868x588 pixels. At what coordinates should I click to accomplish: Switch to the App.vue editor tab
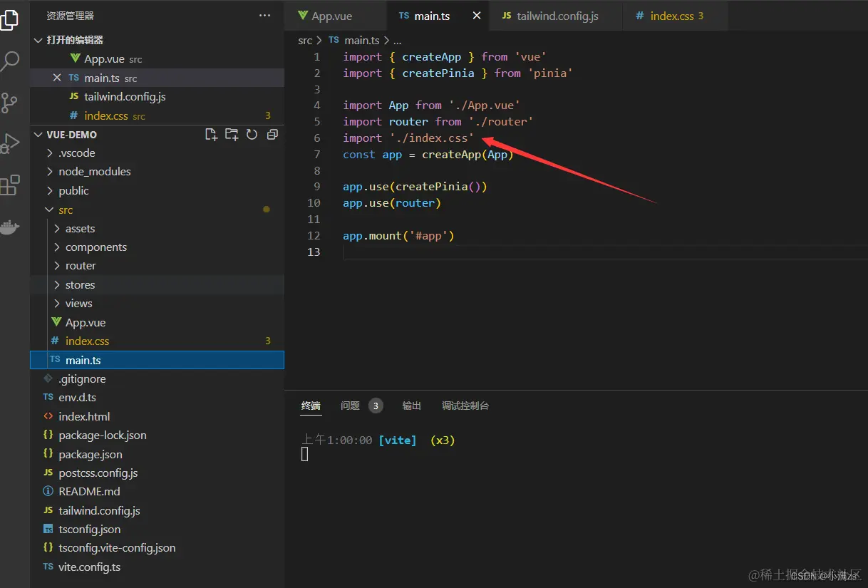[336, 16]
